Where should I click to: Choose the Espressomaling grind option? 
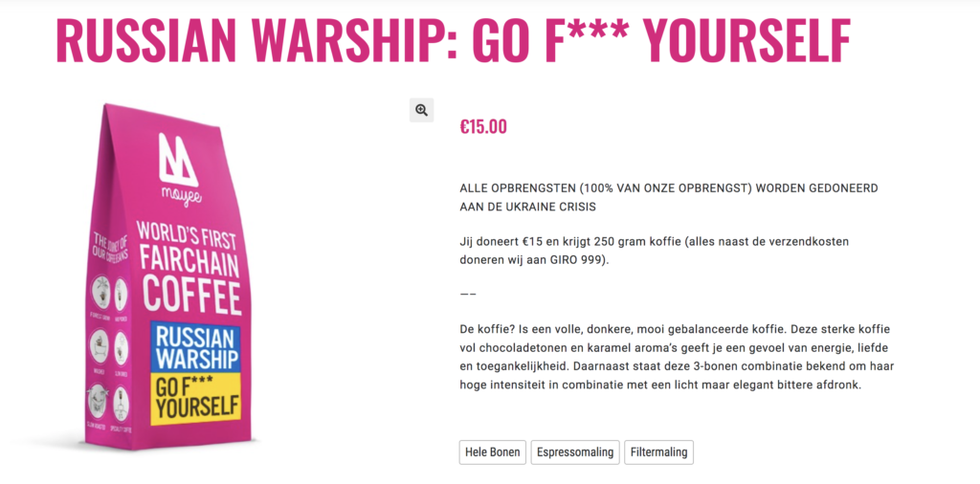[575, 452]
